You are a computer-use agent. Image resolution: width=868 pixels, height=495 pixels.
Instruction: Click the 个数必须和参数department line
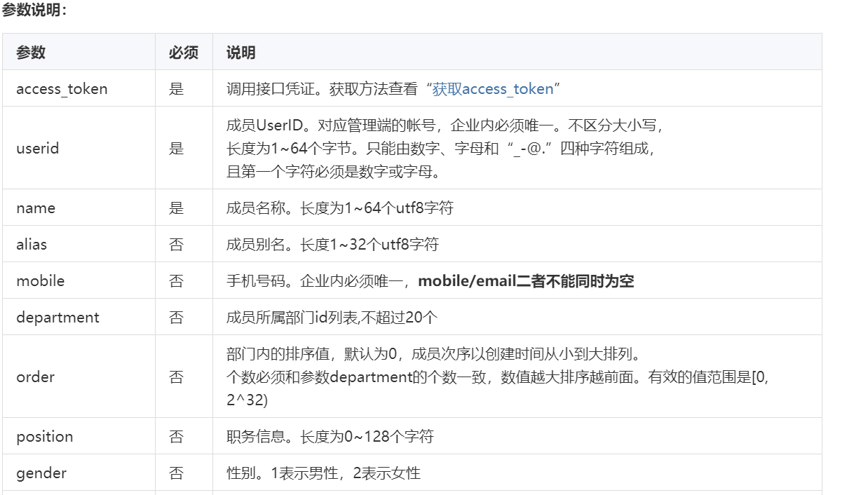click(x=499, y=377)
